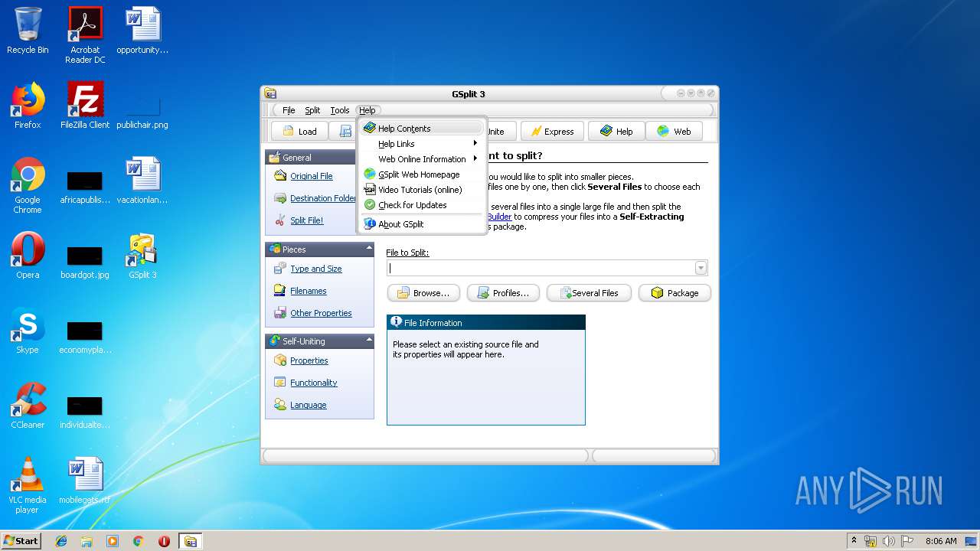
Task: Select the Skype desktop shortcut
Action: (x=28, y=331)
